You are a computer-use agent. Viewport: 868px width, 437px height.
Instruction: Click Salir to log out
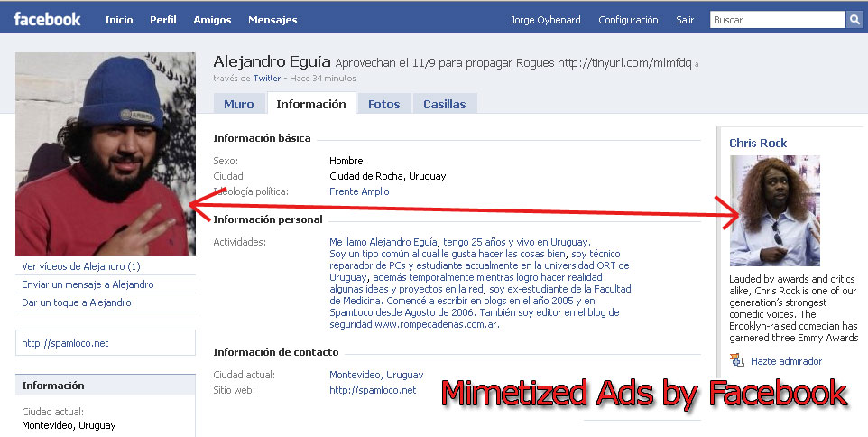[685, 20]
